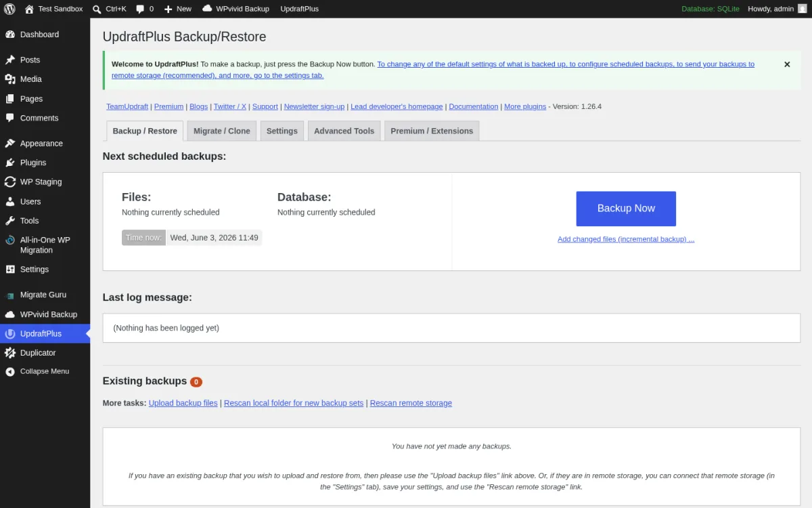Click the Tools wrench icon
The height and width of the screenshot is (508, 812).
(10, 221)
